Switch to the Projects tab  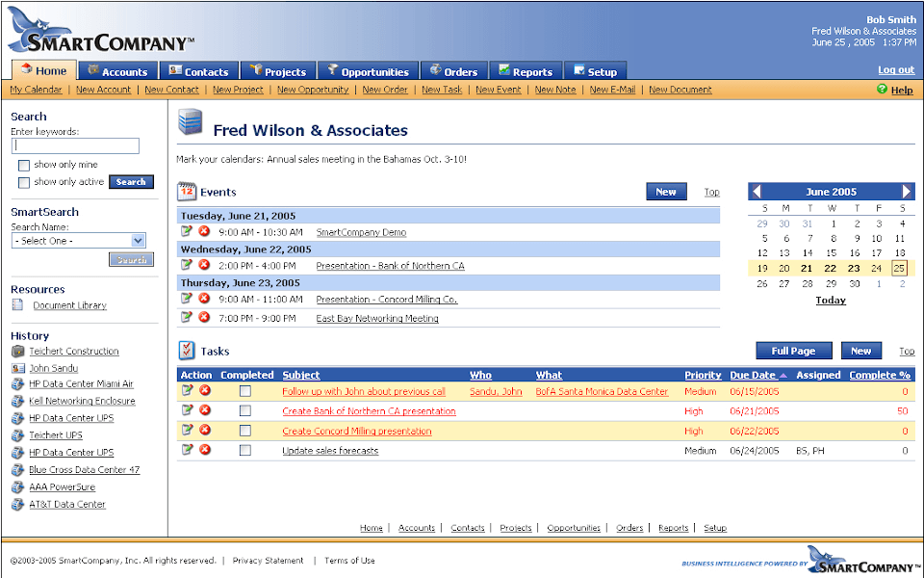tap(279, 70)
